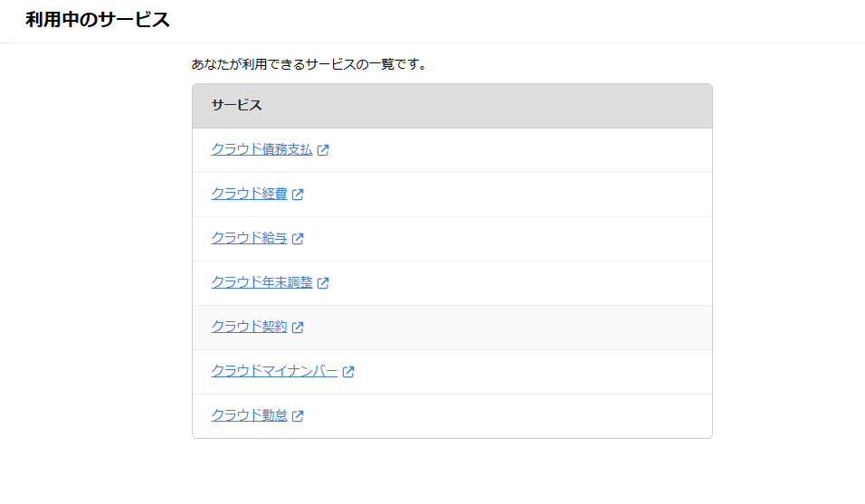Click external-link icon beside クラウドマイナンバー
This screenshot has height=504, width=865.
(348, 372)
